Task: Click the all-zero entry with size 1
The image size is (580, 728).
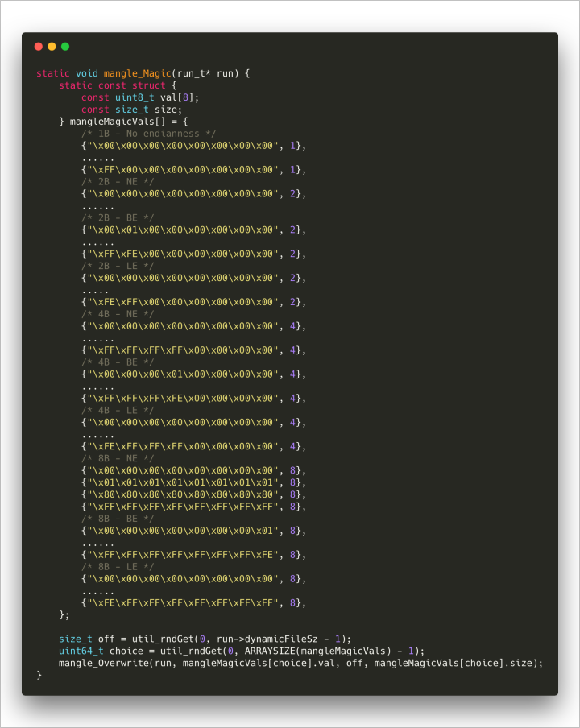Action: [x=193, y=146]
